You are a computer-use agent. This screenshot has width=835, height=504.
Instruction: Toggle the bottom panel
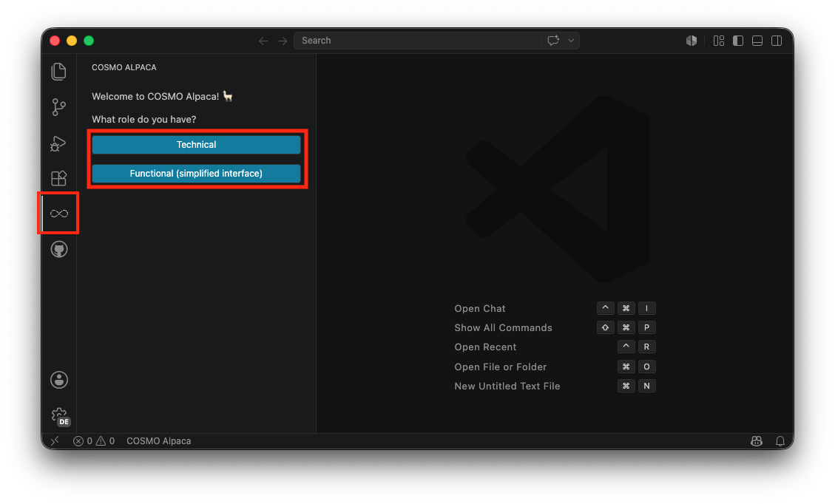coord(757,41)
